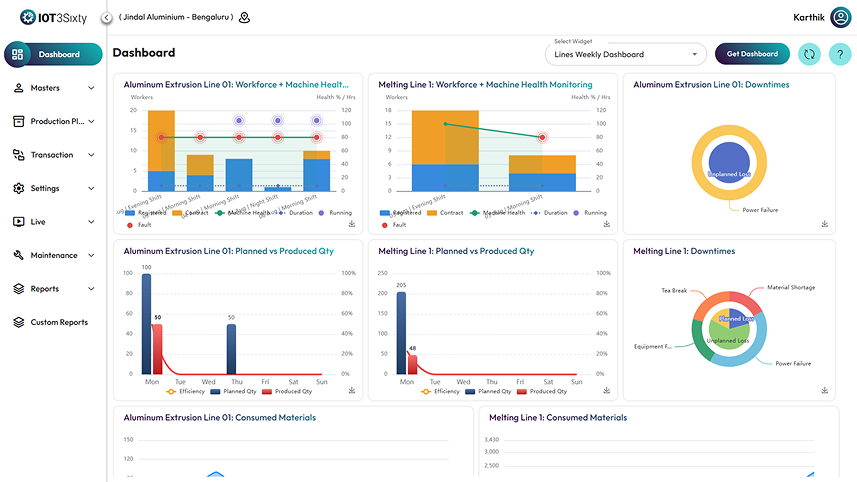Open the Select Widget dropdown
Image resolution: width=857 pixels, height=482 pixels.
point(626,54)
